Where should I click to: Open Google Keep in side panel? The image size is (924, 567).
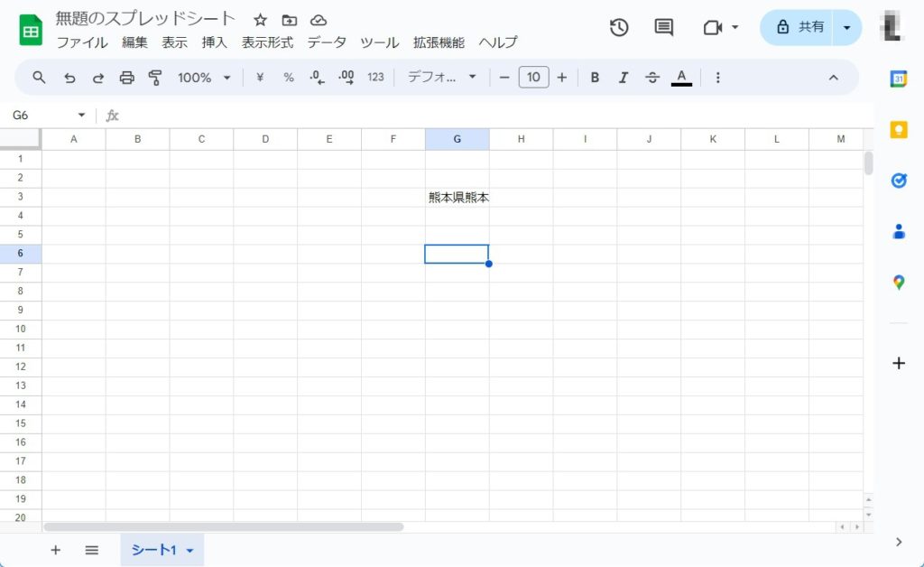tap(898, 129)
